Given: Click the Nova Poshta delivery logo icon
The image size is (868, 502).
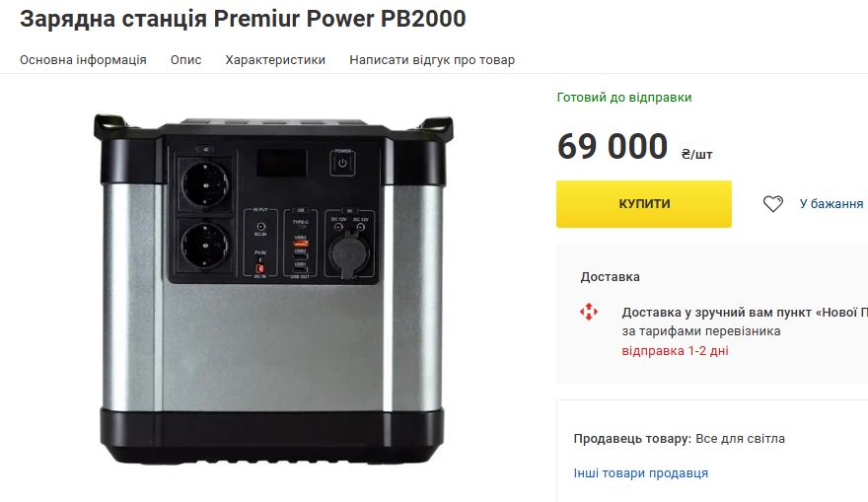Looking at the screenshot, I should pyautogui.click(x=588, y=313).
